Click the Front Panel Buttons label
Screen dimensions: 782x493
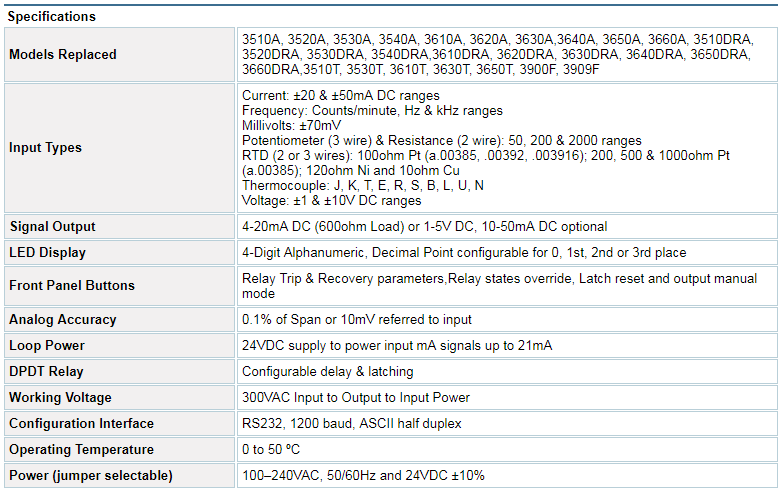(72, 286)
